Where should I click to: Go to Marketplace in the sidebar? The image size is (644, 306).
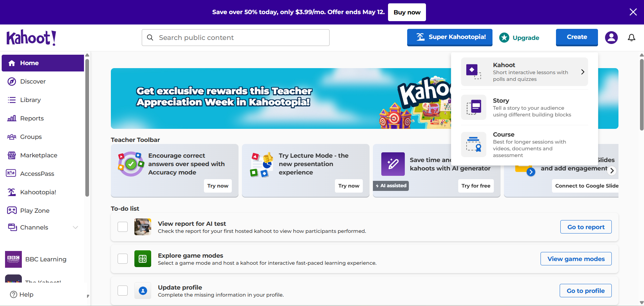[x=38, y=155]
